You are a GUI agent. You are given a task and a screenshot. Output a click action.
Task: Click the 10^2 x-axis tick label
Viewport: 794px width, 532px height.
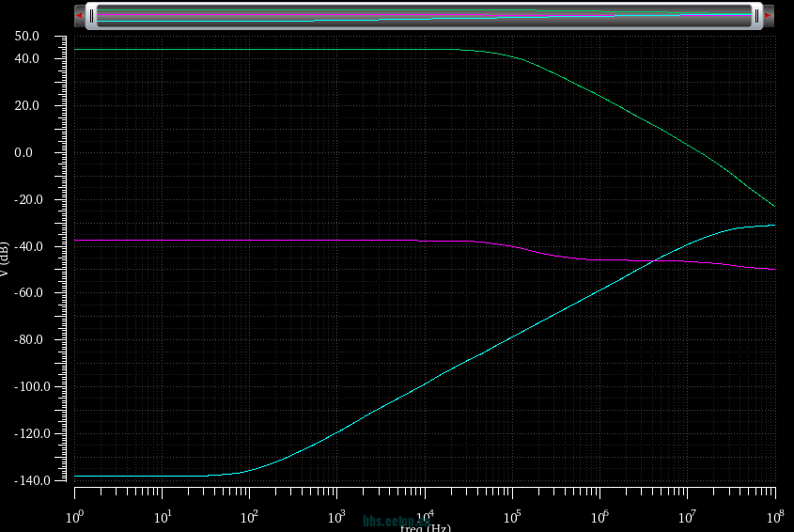(250, 517)
